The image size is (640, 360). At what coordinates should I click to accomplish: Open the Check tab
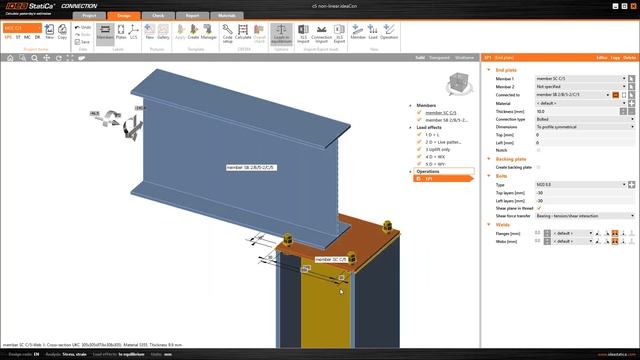158,16
